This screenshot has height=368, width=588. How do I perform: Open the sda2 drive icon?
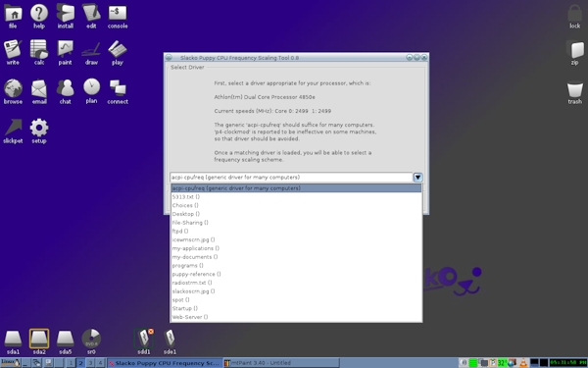click(39, 342)
